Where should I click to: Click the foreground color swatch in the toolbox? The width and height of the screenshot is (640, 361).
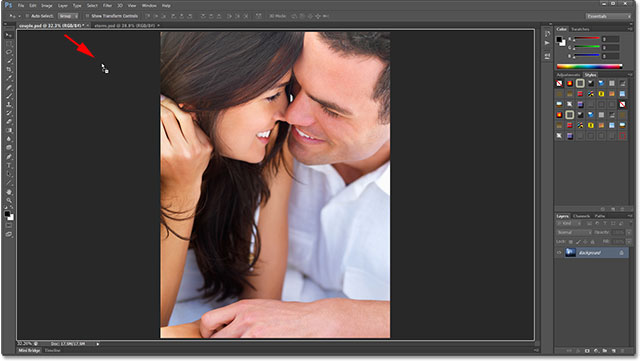point(7,214)
